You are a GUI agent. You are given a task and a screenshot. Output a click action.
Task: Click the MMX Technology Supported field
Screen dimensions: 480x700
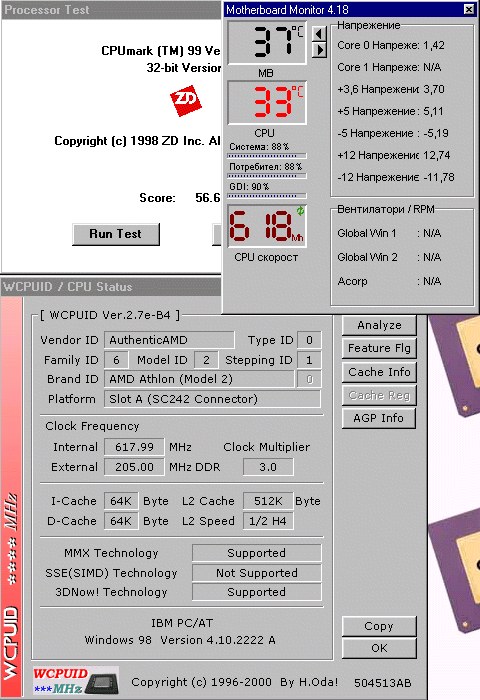coord(257,553)
